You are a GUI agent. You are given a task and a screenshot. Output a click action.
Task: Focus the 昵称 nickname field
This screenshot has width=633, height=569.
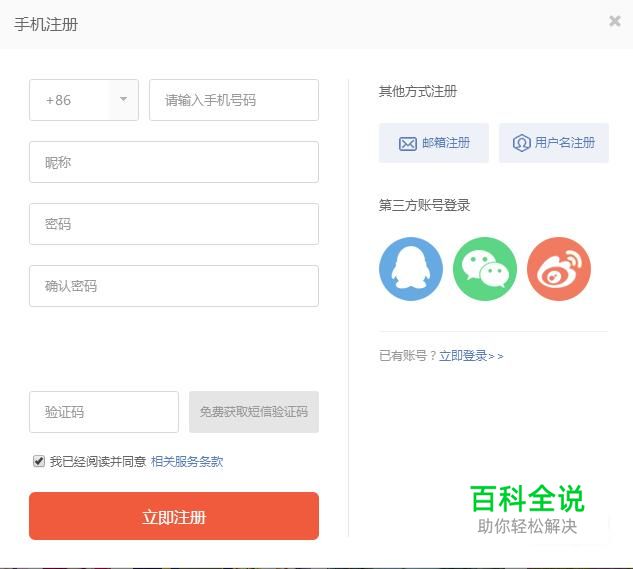(174, 162)
